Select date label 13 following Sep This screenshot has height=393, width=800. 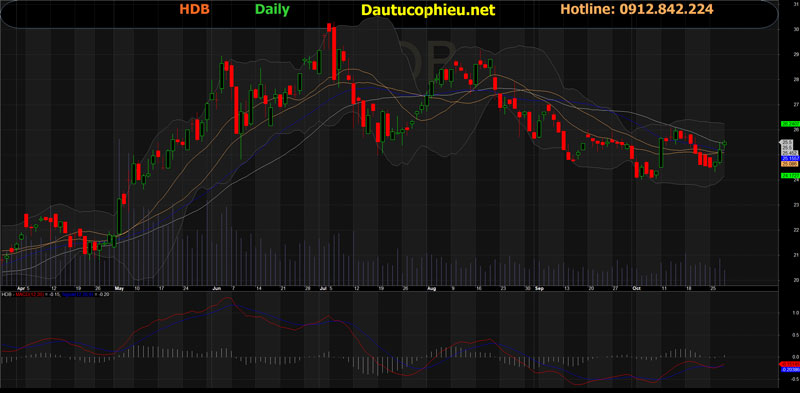(x=567, y=288)
